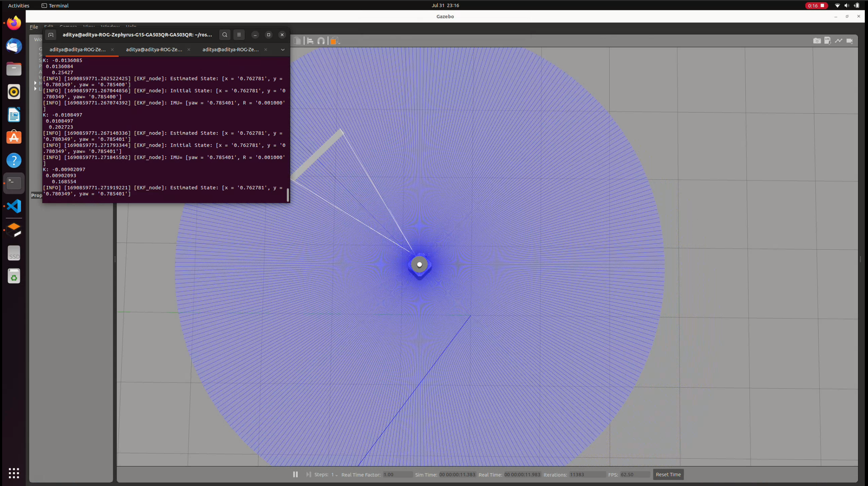Open the Terminal app menu in top bar
Screen dimensions: 868x486
[55, 5]
